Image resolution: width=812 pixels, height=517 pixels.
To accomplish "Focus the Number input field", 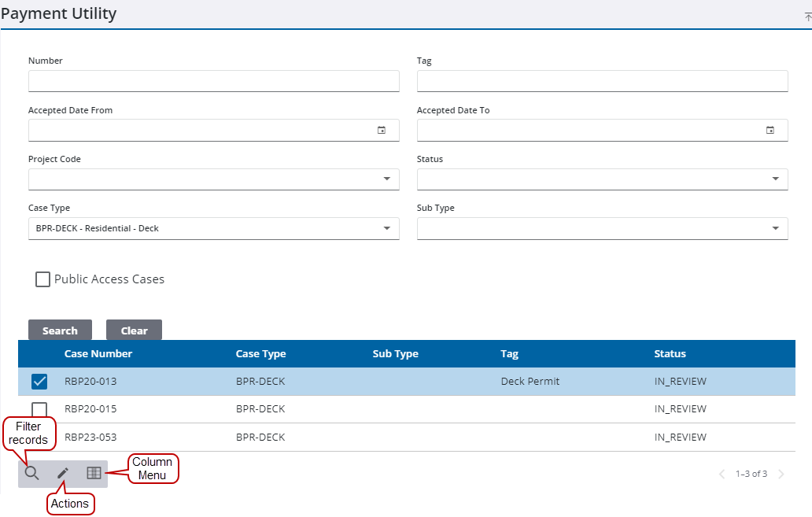I will point(213,81).
